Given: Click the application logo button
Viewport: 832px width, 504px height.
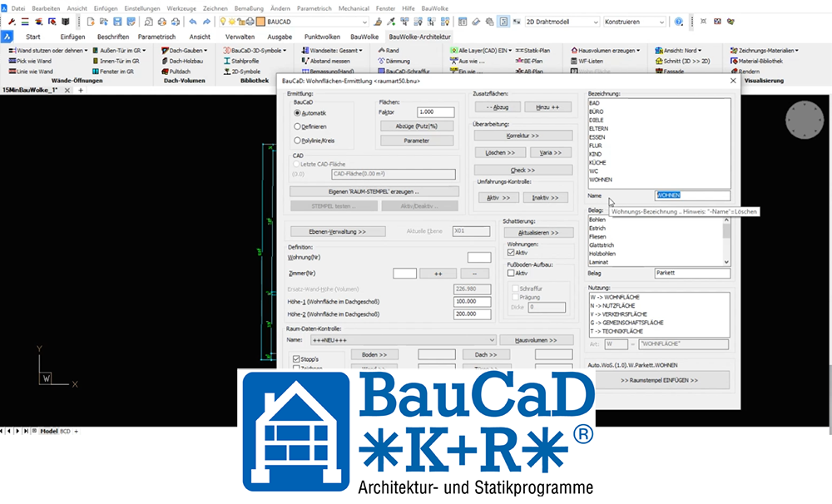Looking at the screenshot, I should tap(7, 37).
